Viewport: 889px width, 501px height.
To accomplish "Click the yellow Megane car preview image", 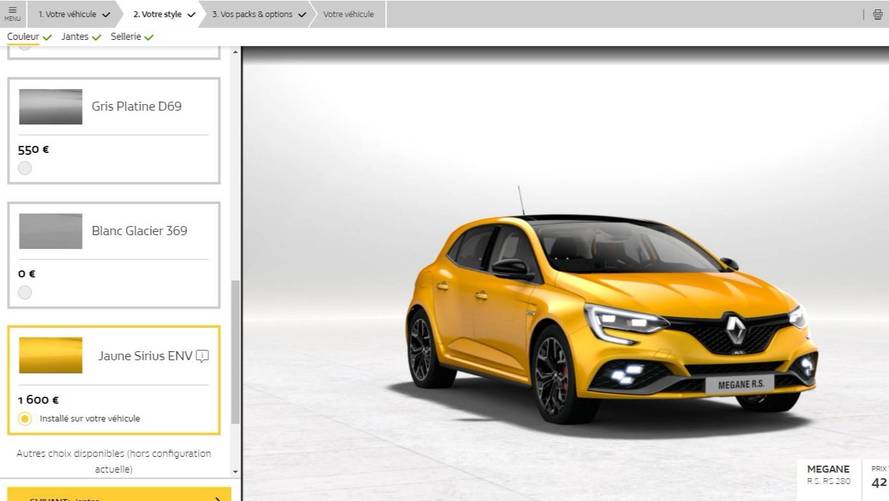I will tap(610, 320).
